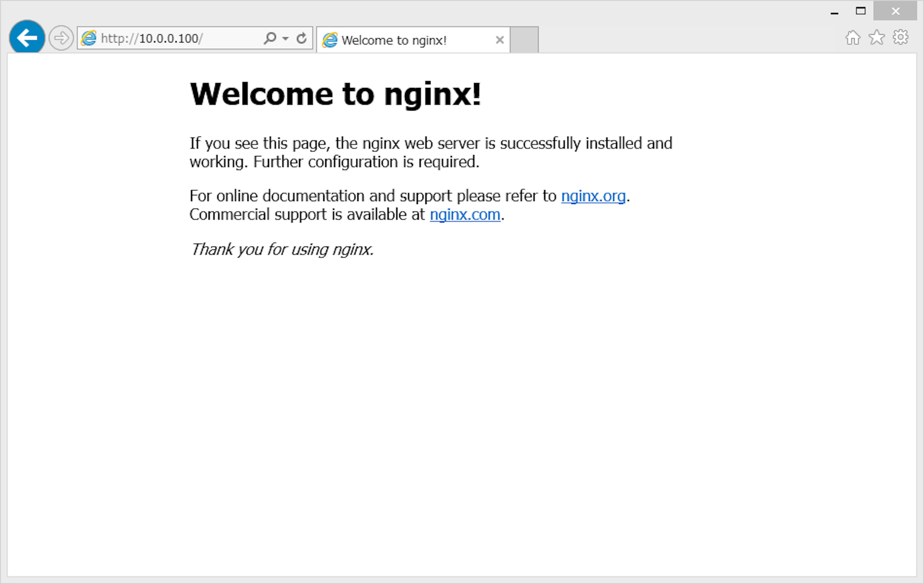Open a new blank tab
The height and width of the screenshot is (584, 924).
click(524, 39)
